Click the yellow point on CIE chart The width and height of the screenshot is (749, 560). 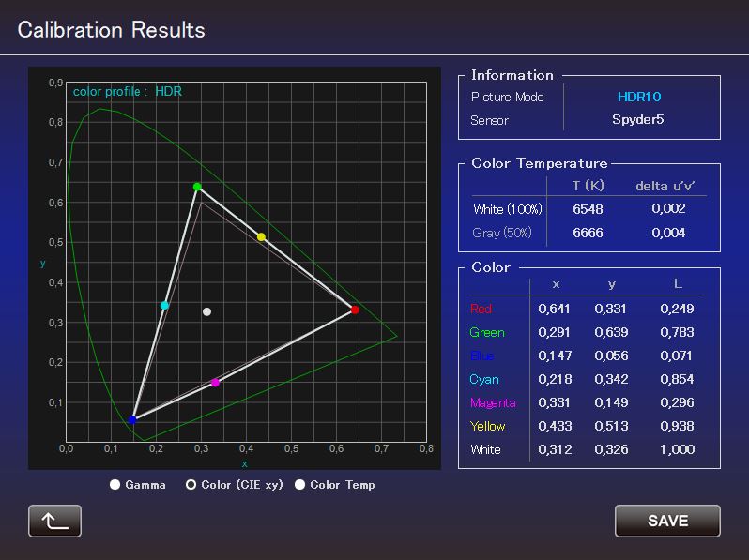pyautogui.click(x=261, y=236)
